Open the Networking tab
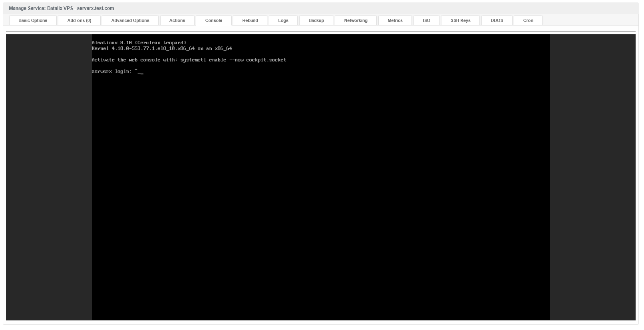Viewport: 644px width, 330px height. click(356, 20)
